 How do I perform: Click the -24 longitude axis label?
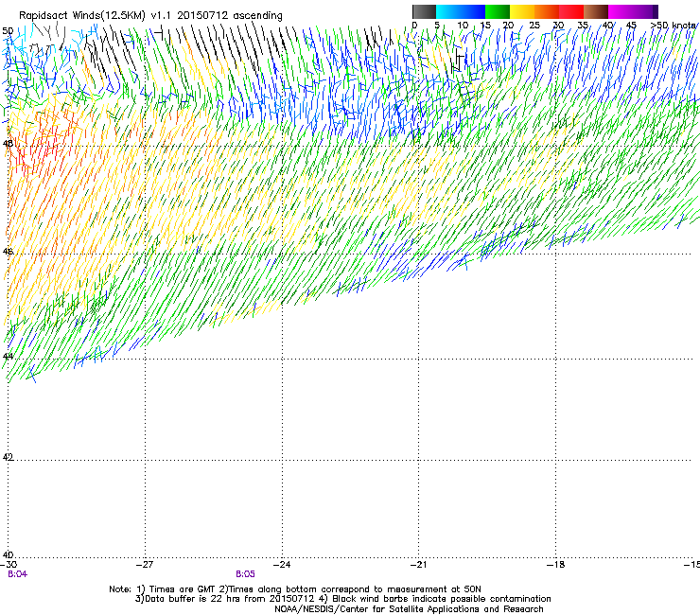(x=282, y=565)
